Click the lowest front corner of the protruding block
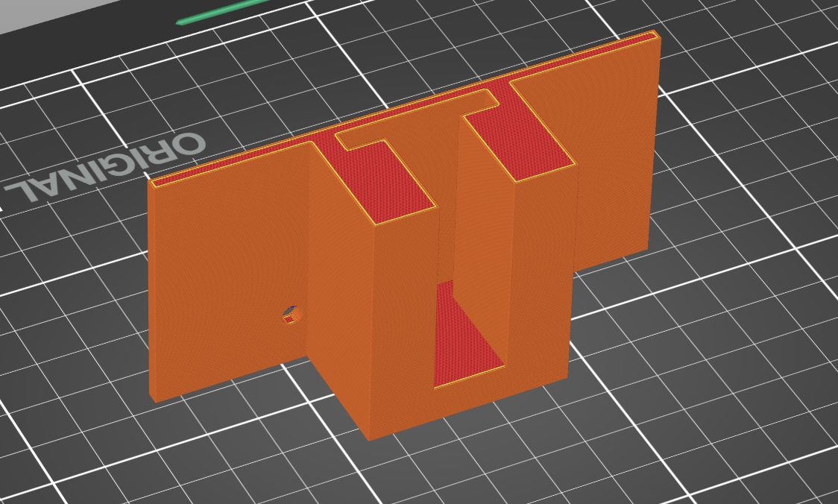The image size is (838, 504). 370,439
